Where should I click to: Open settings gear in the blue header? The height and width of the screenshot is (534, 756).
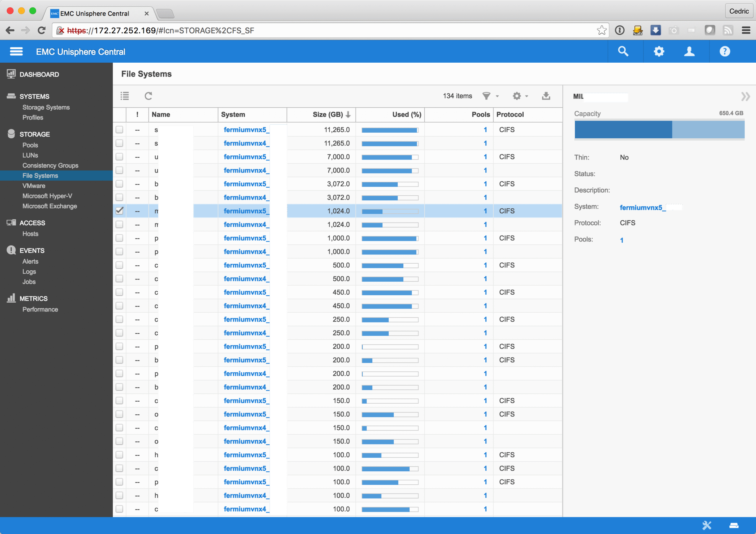[x=659, y=51]
